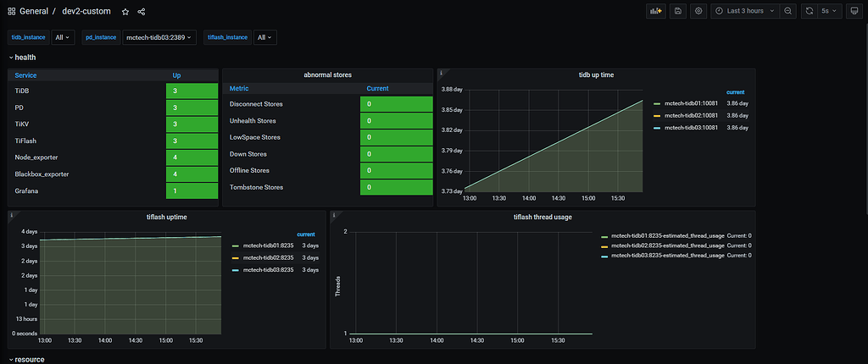
Task: Open the tiflash thread usage panel title menu
Action: click(x=542, y=217)
